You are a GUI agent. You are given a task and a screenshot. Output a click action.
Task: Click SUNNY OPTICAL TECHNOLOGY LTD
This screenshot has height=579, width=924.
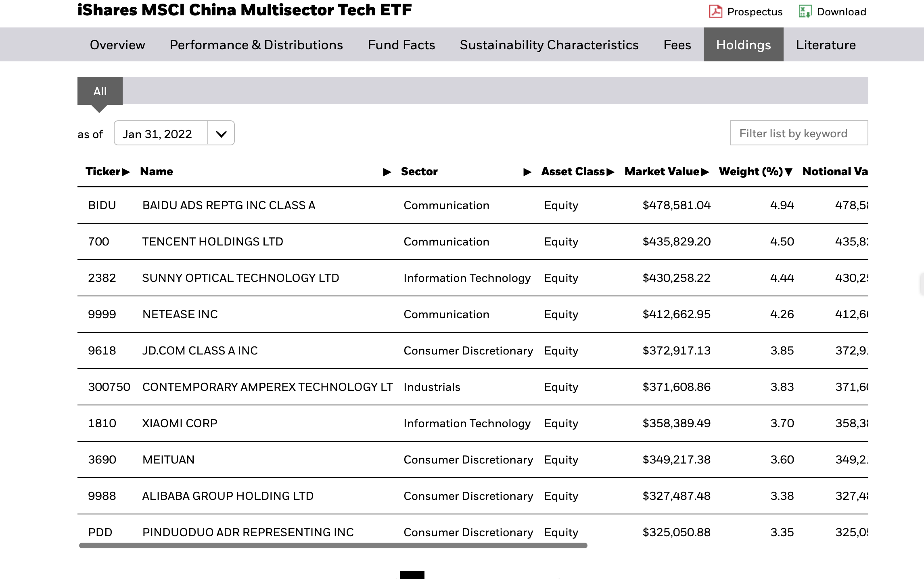[x=240, y=278]
